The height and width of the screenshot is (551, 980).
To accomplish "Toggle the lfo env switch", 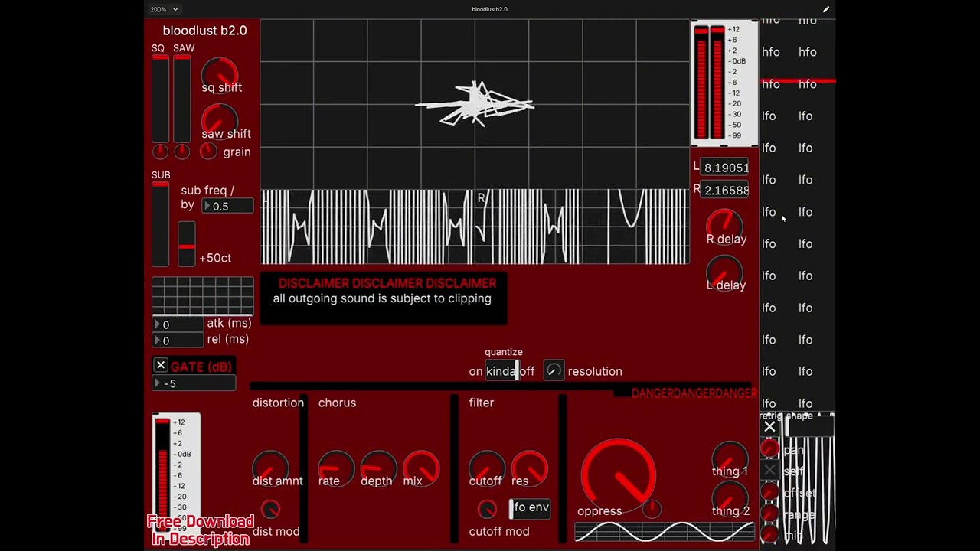I will click(530, 508).
